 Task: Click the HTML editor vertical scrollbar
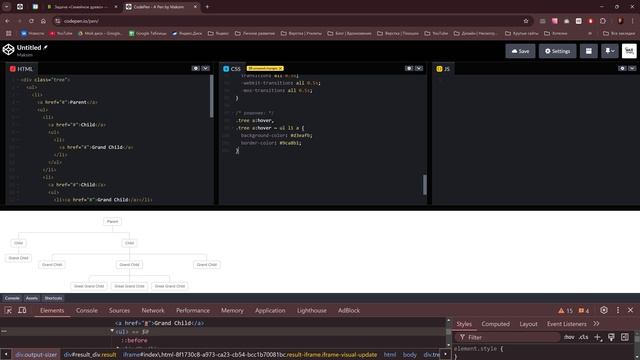211,96
